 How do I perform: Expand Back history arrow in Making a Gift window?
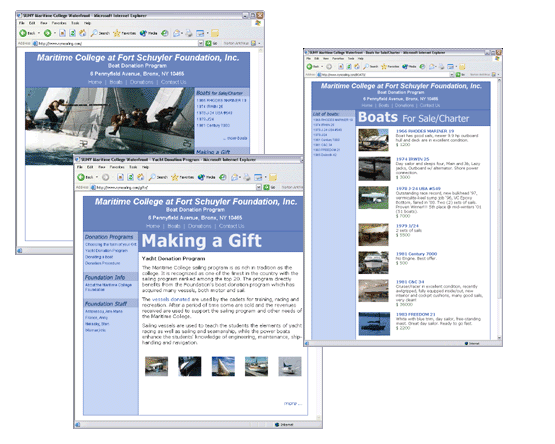coord(97,177)
